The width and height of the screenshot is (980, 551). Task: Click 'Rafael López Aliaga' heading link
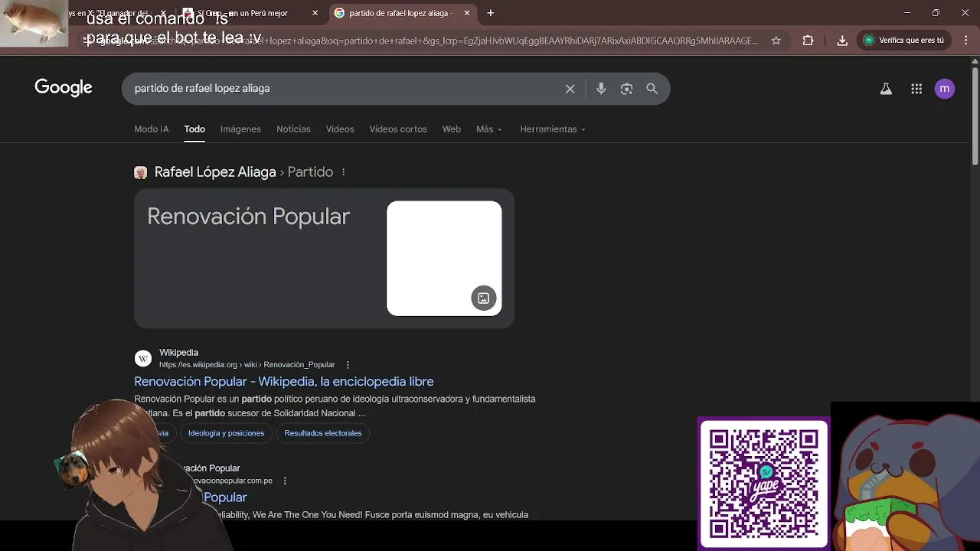tap(215, 172)
